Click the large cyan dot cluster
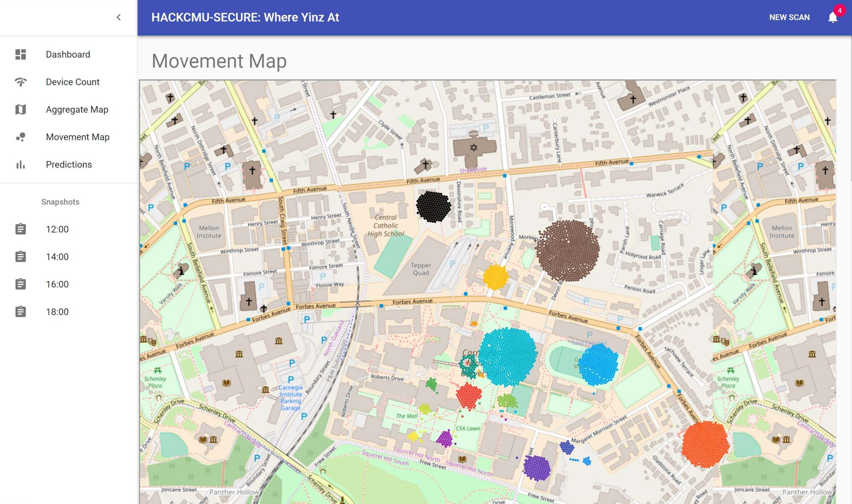The image size is (852, 504). pos(508,357)
